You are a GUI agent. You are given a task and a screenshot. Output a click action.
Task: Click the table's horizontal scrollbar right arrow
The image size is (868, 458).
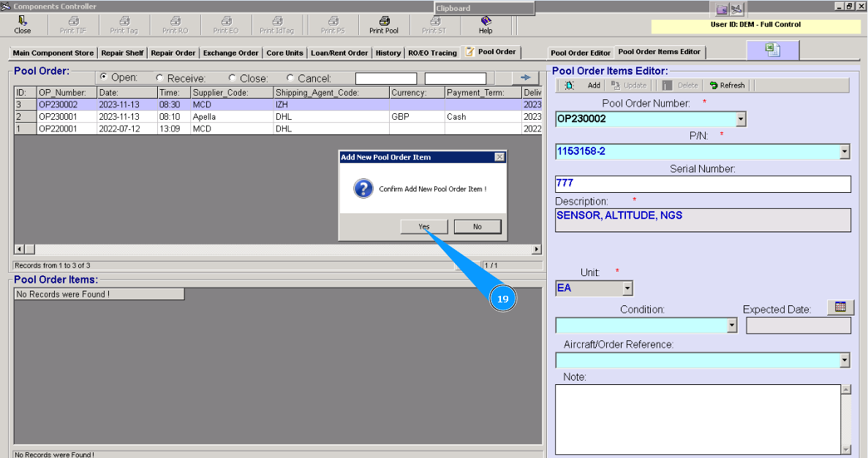click(537, 250)
